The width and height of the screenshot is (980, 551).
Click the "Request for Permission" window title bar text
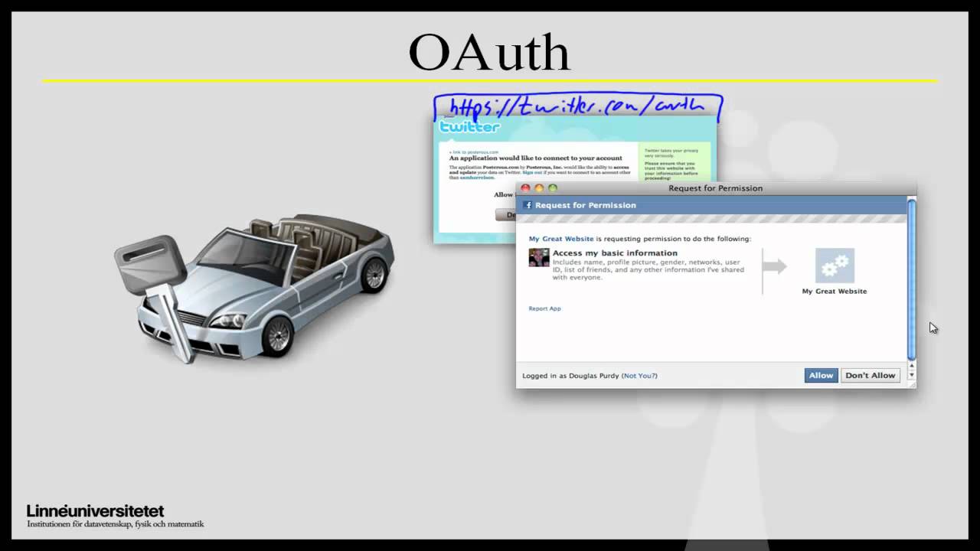coord(715,187)
